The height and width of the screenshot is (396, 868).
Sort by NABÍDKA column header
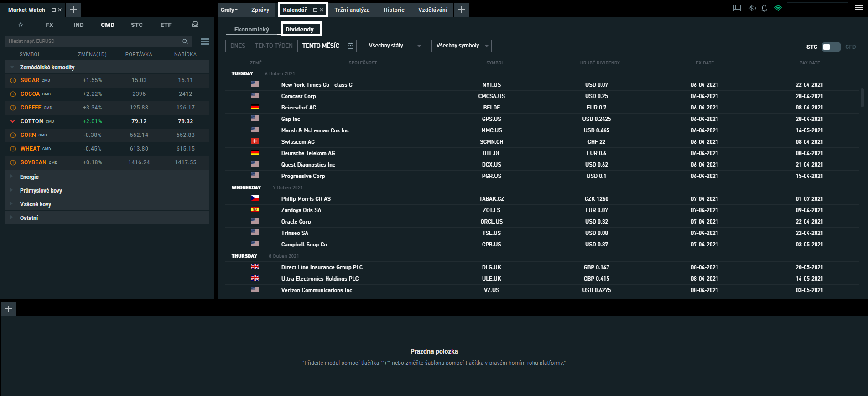click(x=185, y=54)
